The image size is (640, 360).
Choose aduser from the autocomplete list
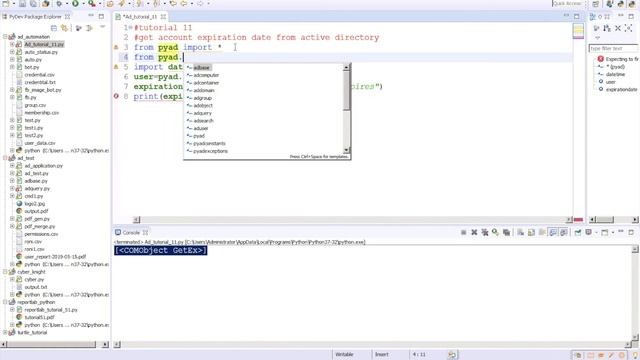click(x=201, y=128)
